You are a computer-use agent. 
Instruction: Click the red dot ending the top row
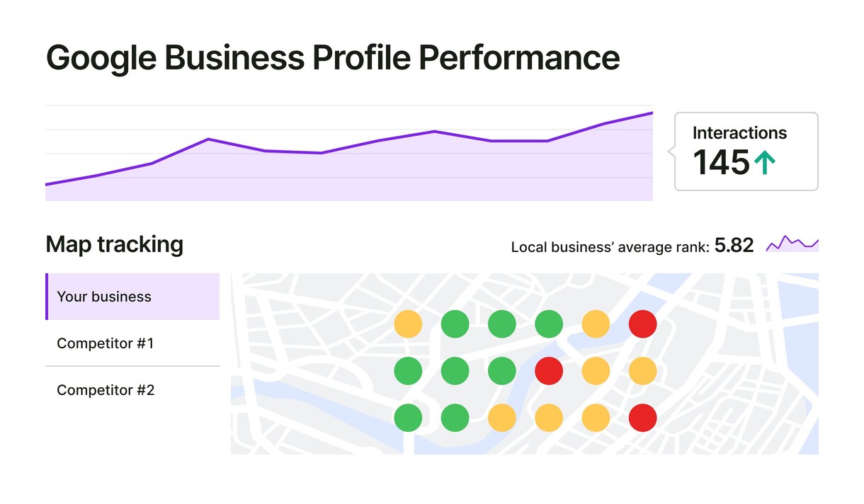click(x=642, y=324)
